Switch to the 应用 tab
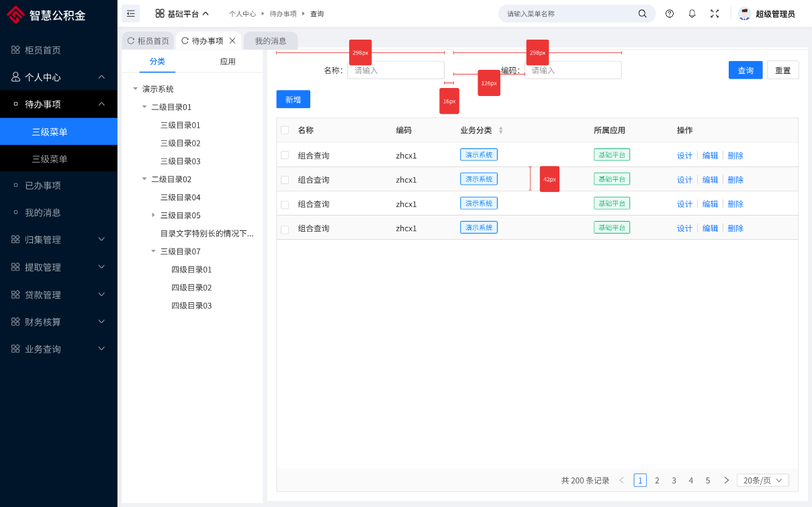This screenshot has width=812, height=507. 228,62
